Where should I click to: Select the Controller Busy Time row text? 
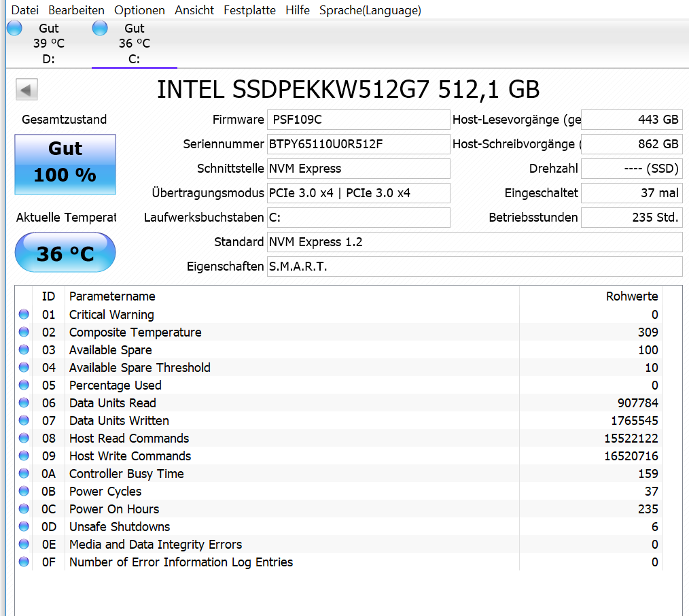(126, 474)
